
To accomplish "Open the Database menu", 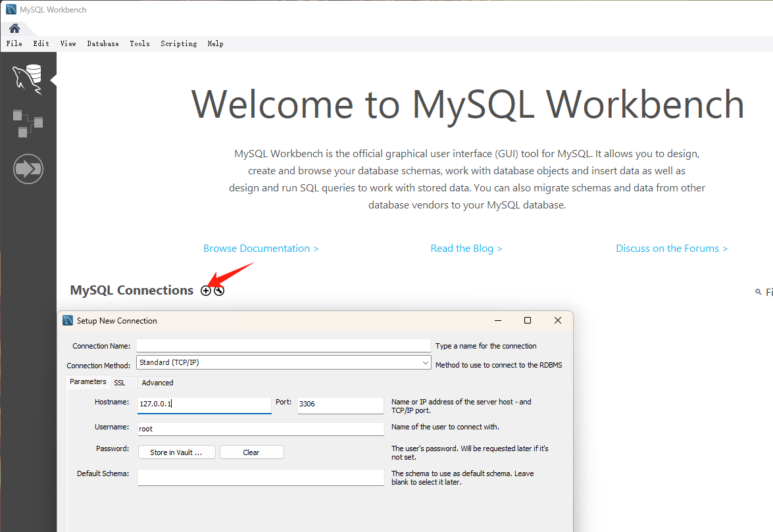I will [103, 43].
